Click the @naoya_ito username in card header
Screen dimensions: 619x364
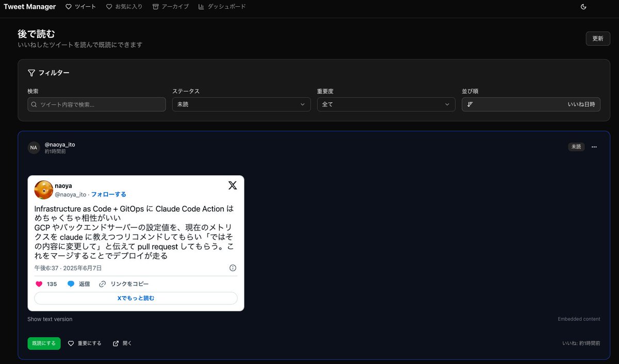60,144
